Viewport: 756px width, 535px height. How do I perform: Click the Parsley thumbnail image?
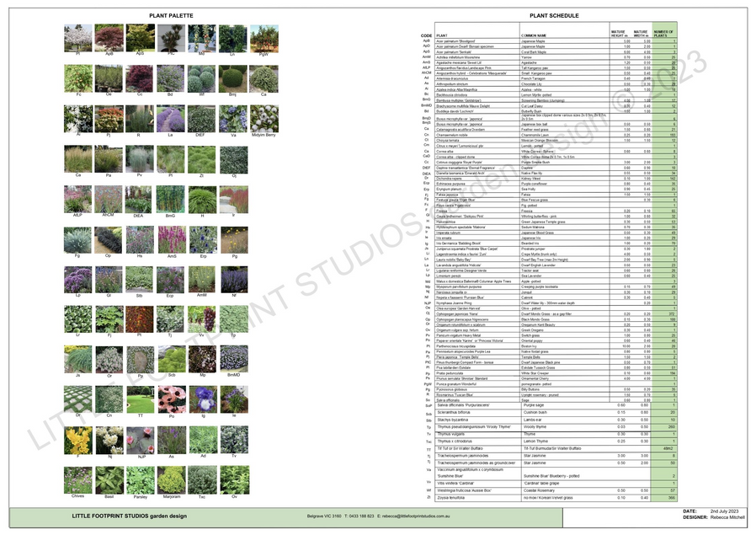(140, 481)
